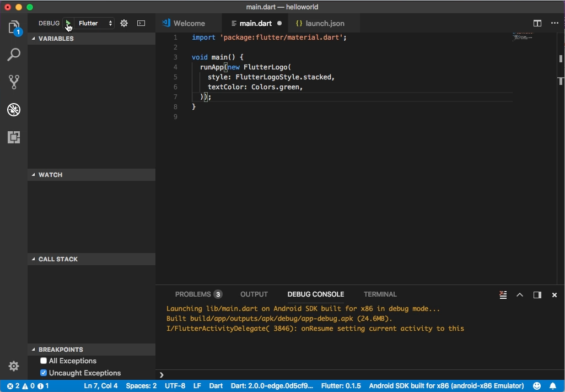Change end-of-line sequence LF
This screenshot has height=392, width=565.
point(197,386)
